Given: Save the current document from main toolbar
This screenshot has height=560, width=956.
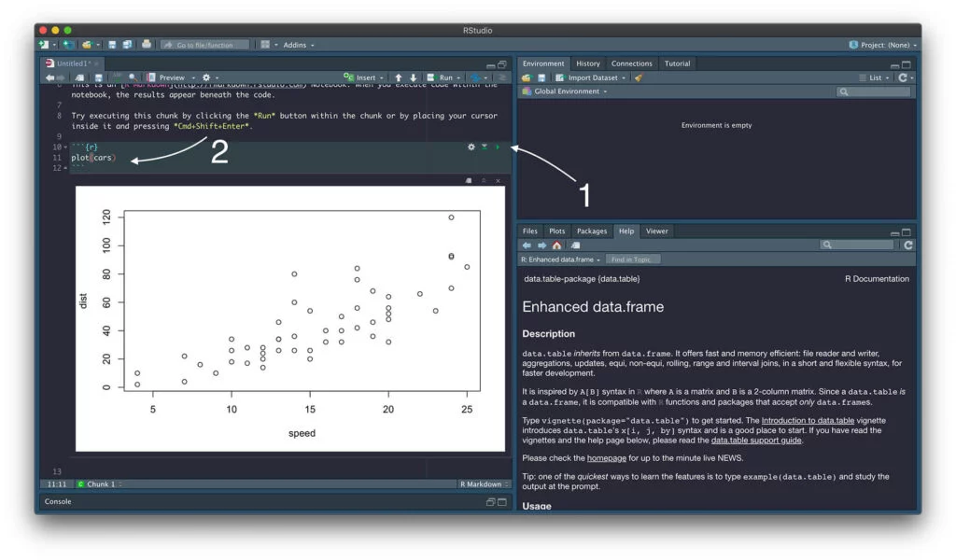Looking at the screenshot, I should (x=112, y=45).
